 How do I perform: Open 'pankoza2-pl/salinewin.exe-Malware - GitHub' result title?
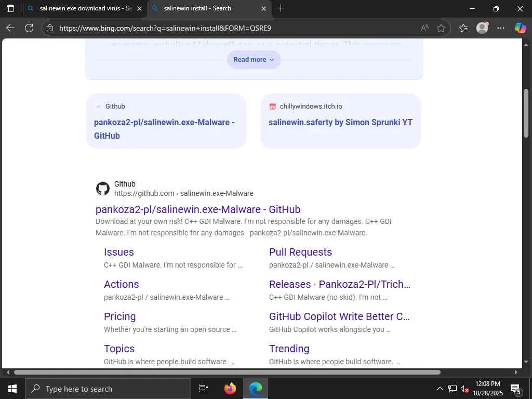[198, 209]
